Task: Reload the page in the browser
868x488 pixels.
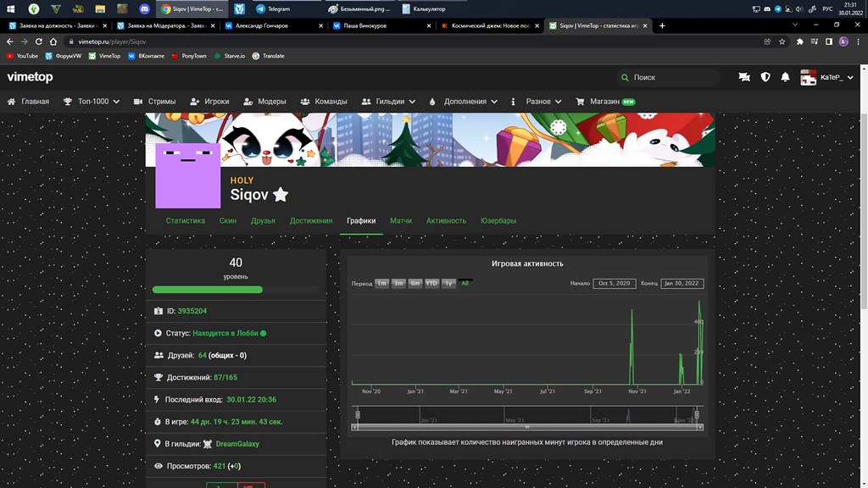Action: 40,41
